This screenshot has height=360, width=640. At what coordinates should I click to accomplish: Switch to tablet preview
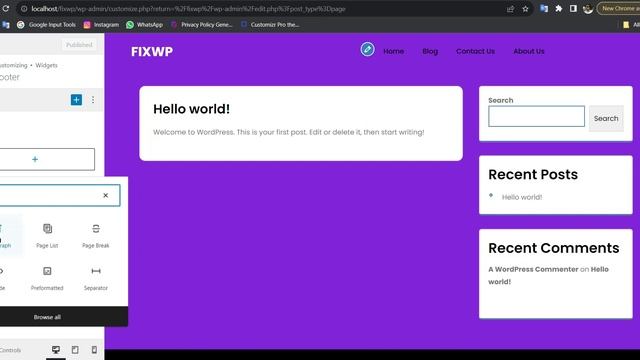pos(75,350)
